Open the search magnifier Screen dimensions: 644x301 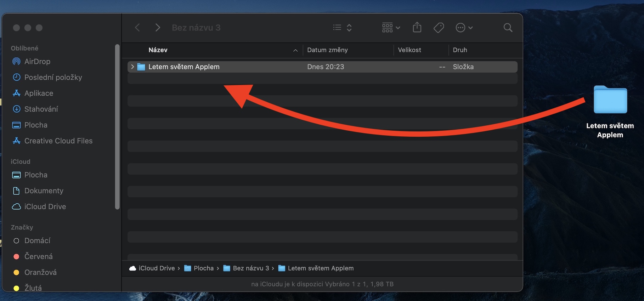tap(508, 28)
